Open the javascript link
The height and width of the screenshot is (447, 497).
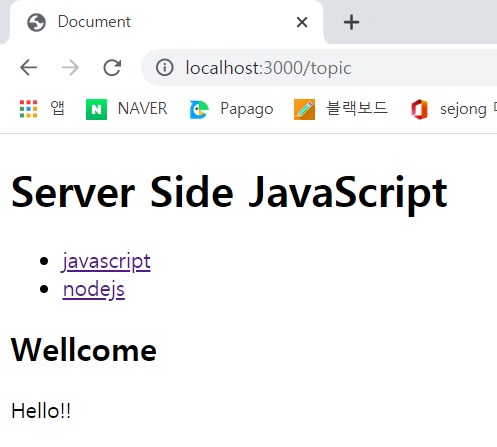click(107, 261)
